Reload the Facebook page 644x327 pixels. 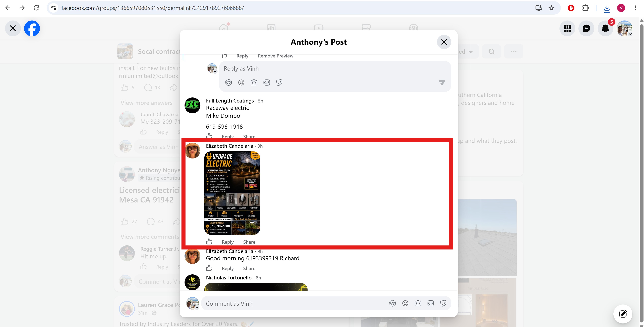36,8
